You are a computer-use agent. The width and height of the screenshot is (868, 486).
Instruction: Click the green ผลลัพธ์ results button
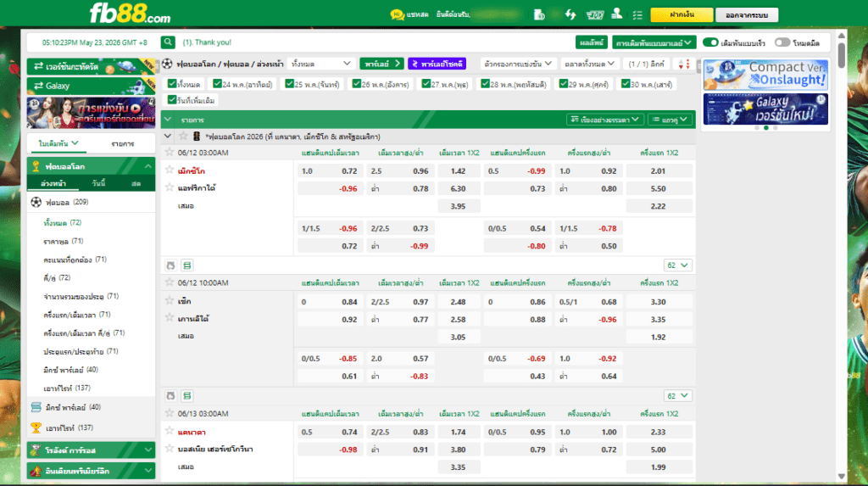point(591,42)
